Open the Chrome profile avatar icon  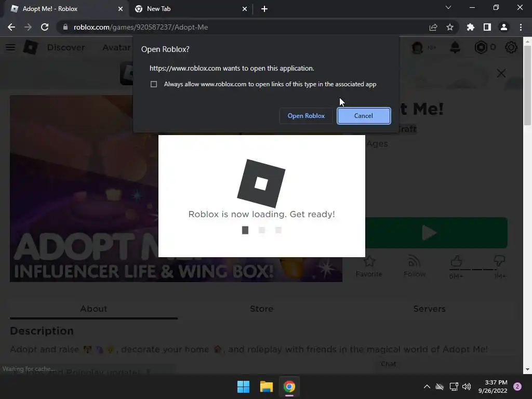coord(504,27)
